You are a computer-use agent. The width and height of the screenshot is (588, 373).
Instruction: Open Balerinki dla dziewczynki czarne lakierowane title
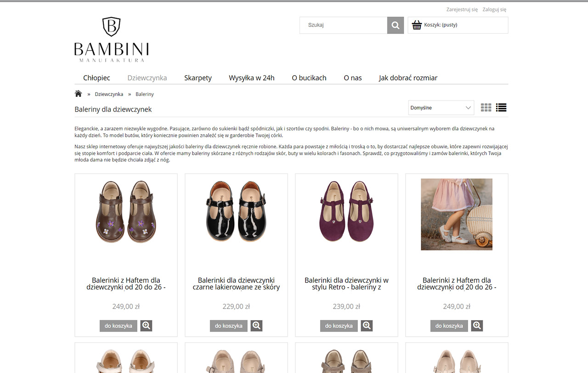tap(236, 283)
